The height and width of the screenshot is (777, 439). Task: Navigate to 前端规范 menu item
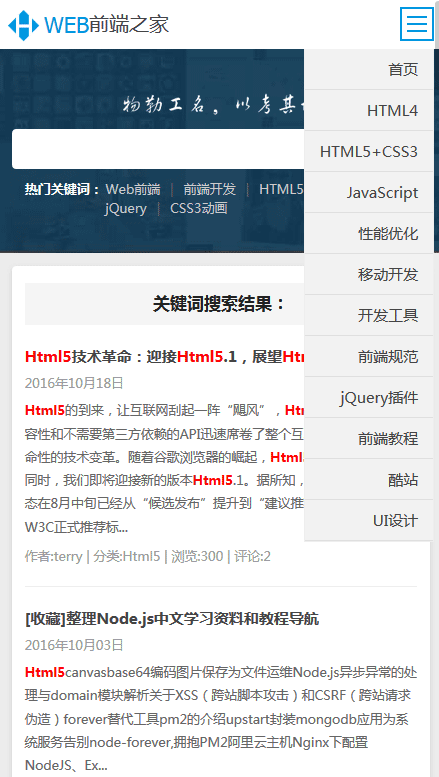369,357
